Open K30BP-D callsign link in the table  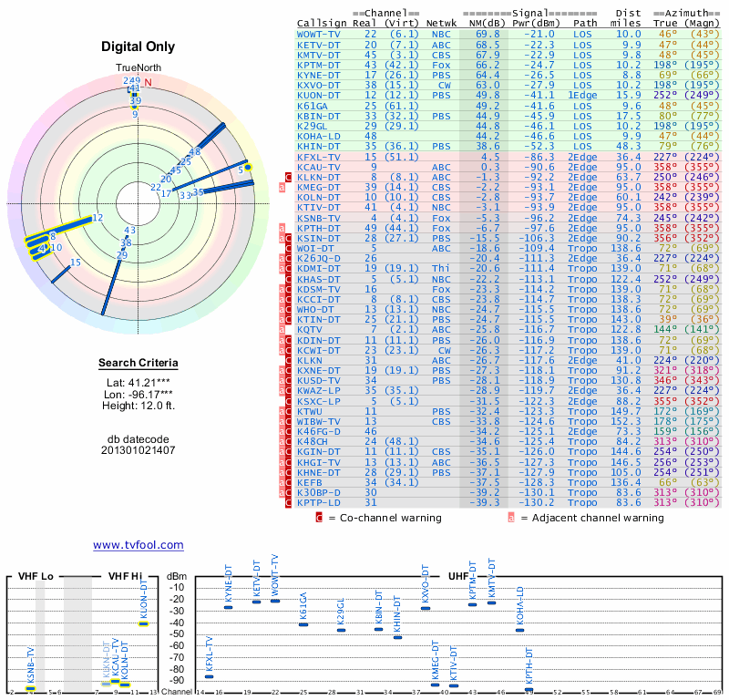(318, 492)
